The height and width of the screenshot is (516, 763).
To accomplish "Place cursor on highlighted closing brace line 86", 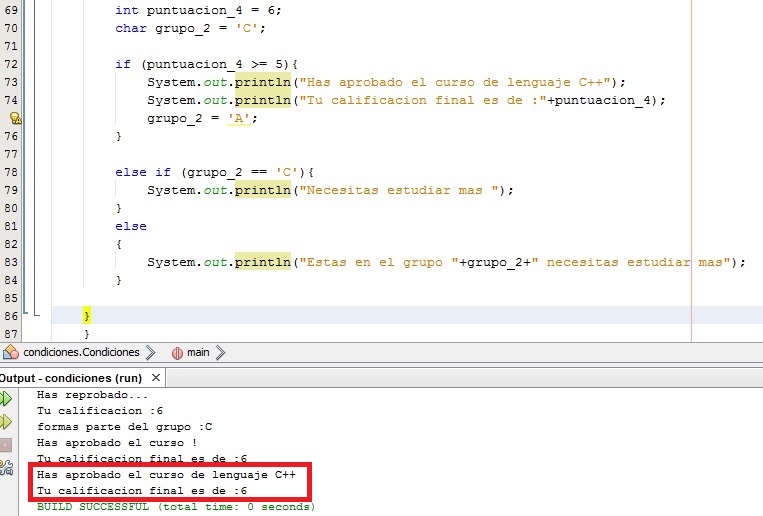I will [x=87, y=315].
